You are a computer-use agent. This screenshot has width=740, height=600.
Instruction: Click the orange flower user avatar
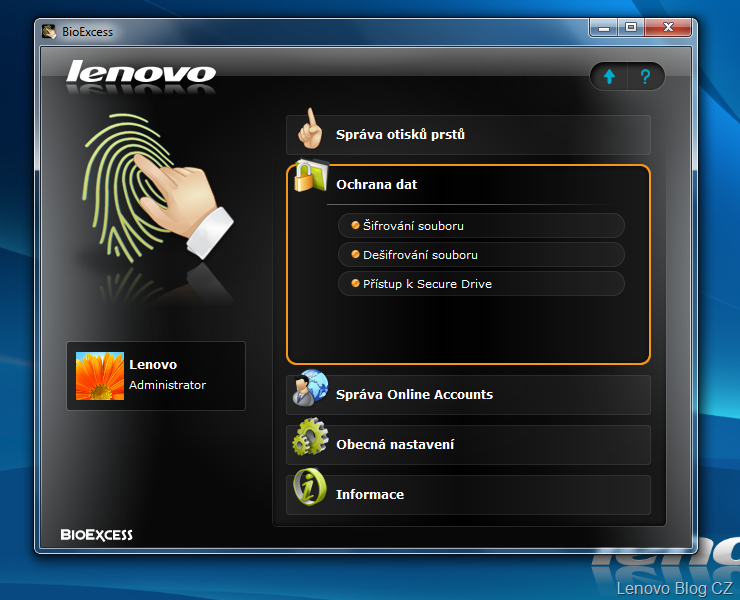[x=100, y=376]
